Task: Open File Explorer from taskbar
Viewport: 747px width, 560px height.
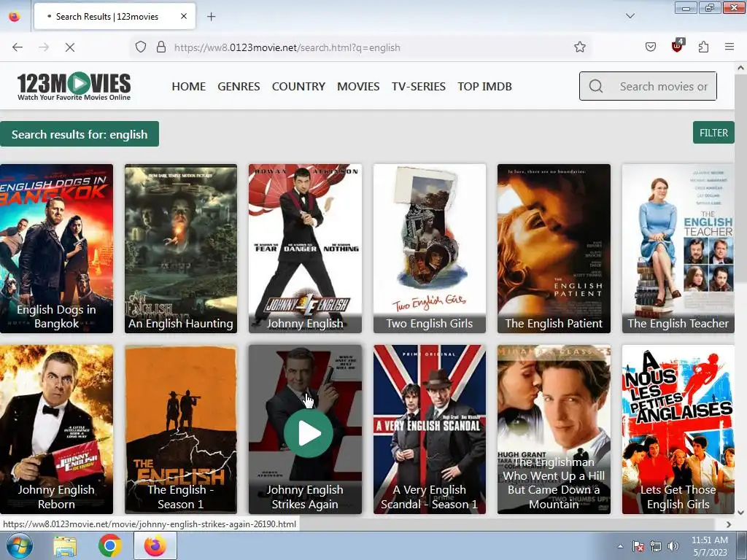Action: [65, 546]
